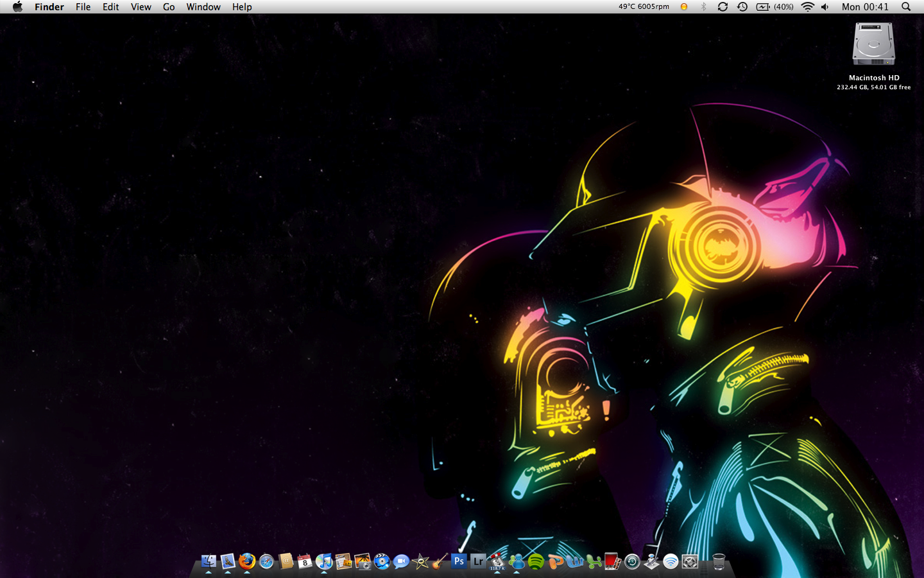
Task: Open the Help menu
Action: click(242, 6)
